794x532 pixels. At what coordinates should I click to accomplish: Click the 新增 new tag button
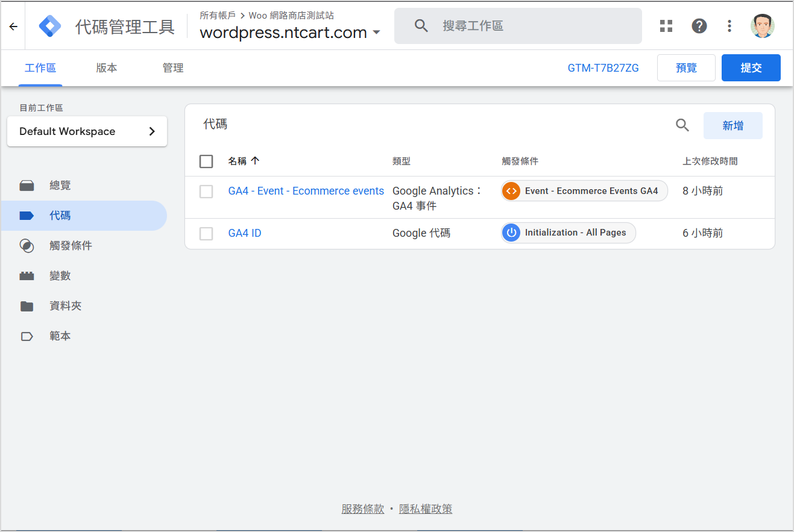click(733, 125)
